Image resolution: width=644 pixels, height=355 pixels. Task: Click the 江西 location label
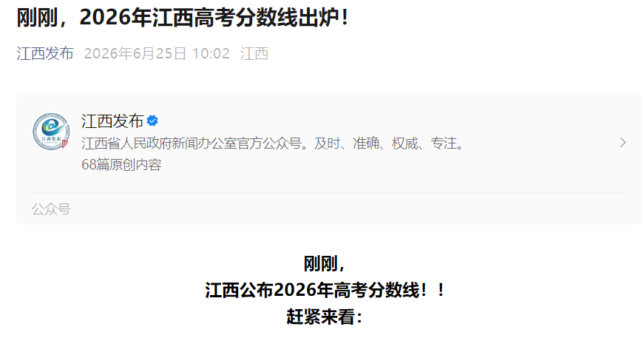254,53
